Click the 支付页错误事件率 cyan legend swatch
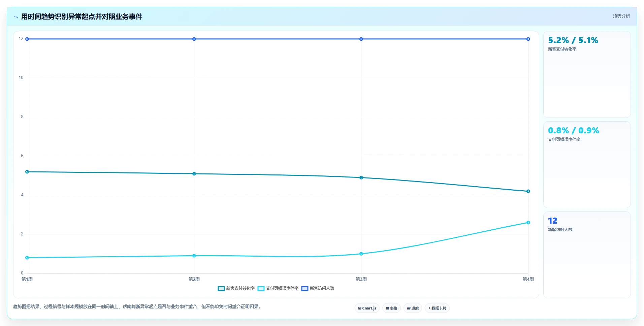 261,289
